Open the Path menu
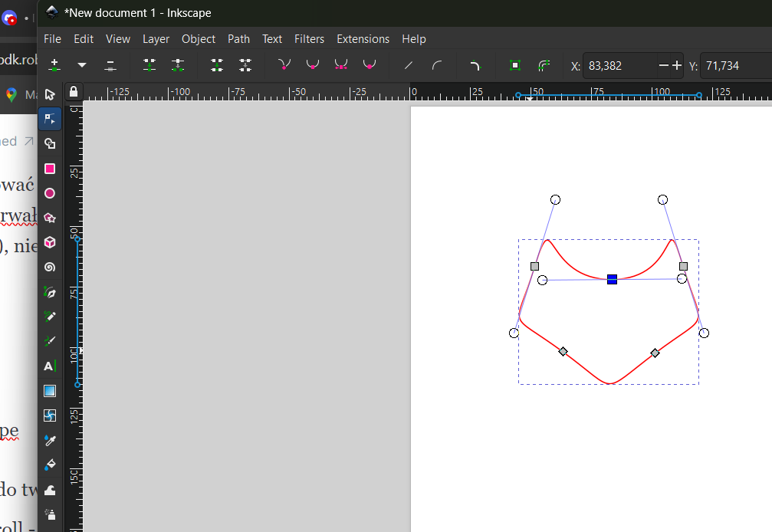 pos(238,39)
